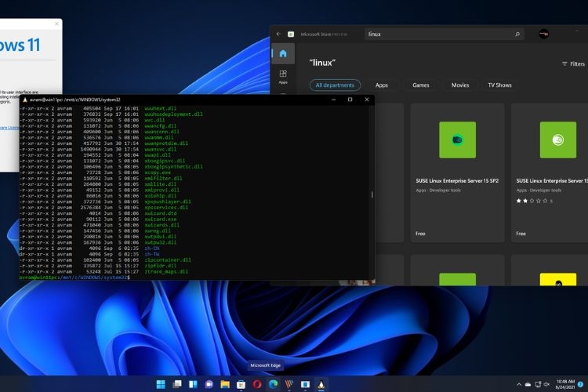Open Apps section in Store sidebar
Screen dimensions: 588x392
[283, 77]
